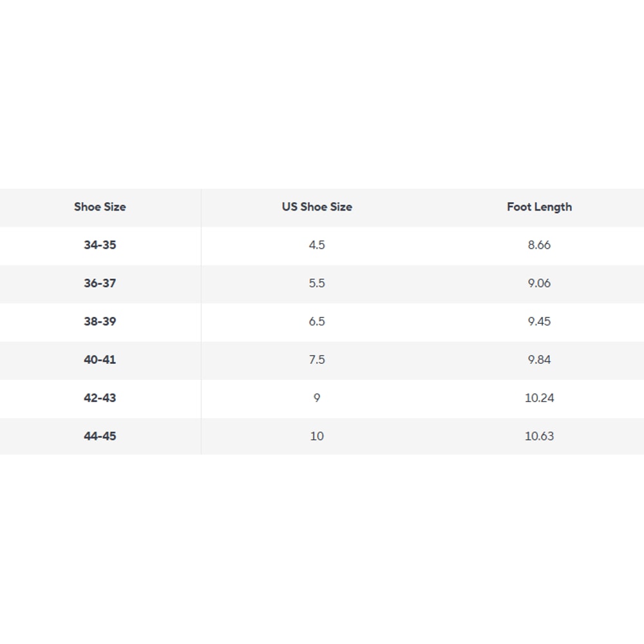Select the 40-41 shoe size cell
644x644 pixels.
point(100,359)
